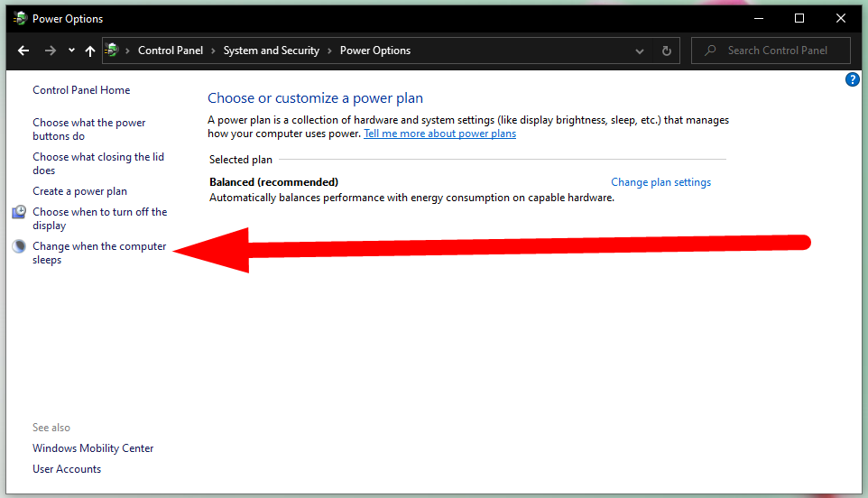Expand the chevron after Control Panel breadcrumb

213,51
